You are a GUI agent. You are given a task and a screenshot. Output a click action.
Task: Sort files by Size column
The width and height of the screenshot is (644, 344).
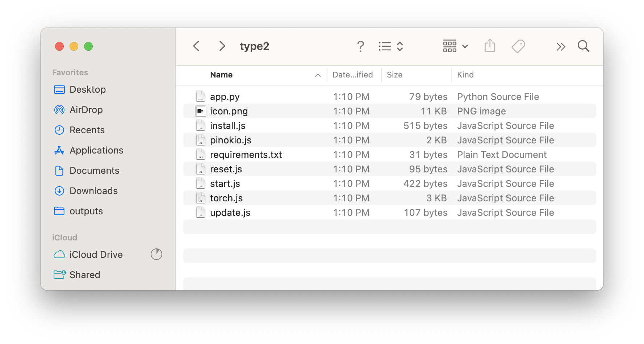(x=394, y=75)
